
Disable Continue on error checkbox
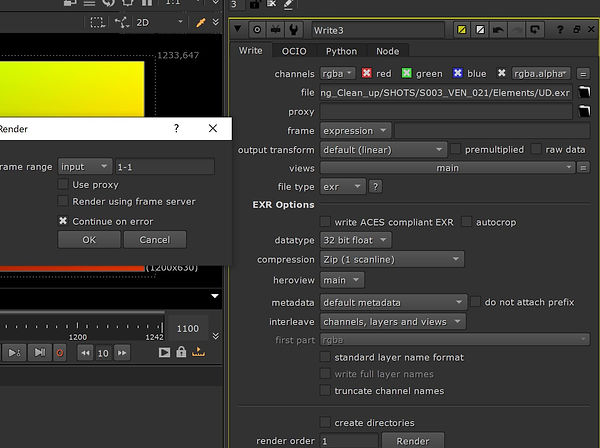63,221
